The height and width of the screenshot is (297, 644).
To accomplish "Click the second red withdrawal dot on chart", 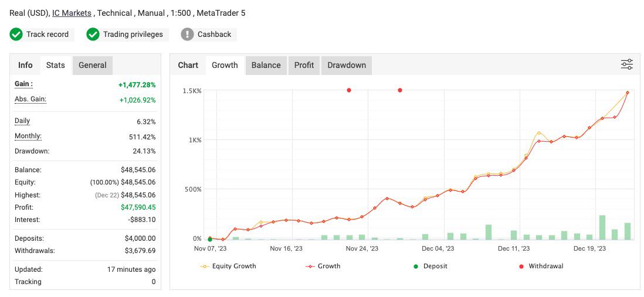I will 400,90.
